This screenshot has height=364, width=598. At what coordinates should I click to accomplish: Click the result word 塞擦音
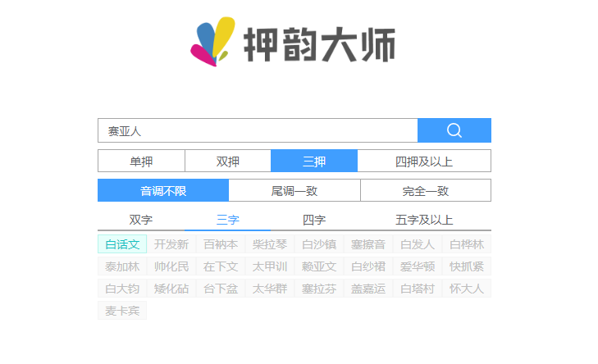[368, 244]
